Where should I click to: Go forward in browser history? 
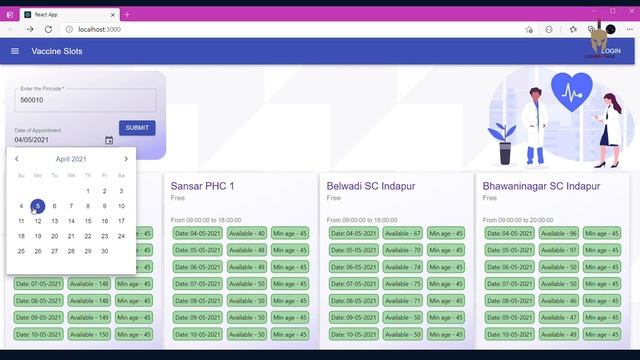click(30, 29)
